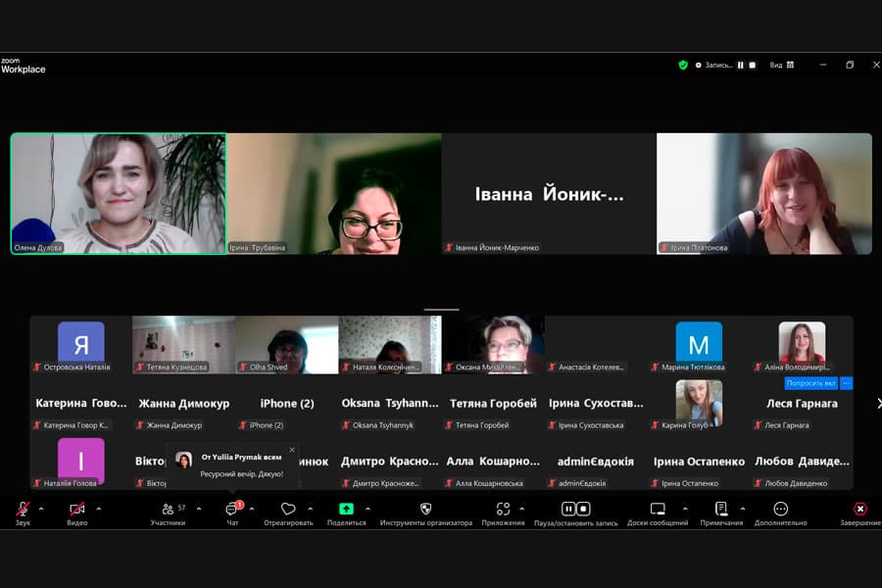
Task: Open the Чат chat panel
Action: (x=232, y=511)
